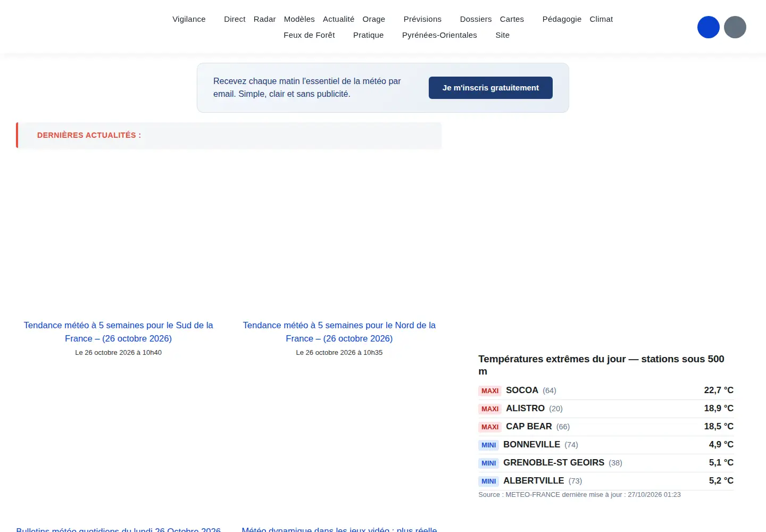Select the GRENOBLE-ST GEOIRS station name
This screenshot has width=766, height=532.
[x=554, y=462]
